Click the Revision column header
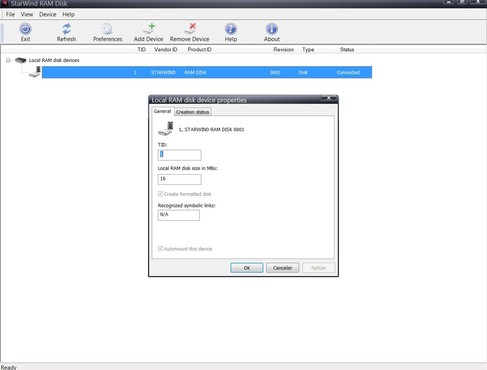 [x=283, y=49]
